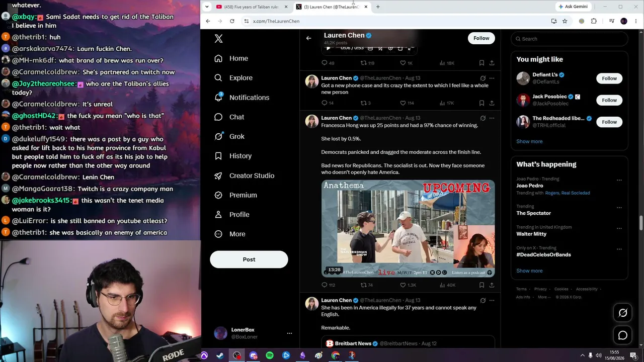Open the floating Grok button

[623, 313]
